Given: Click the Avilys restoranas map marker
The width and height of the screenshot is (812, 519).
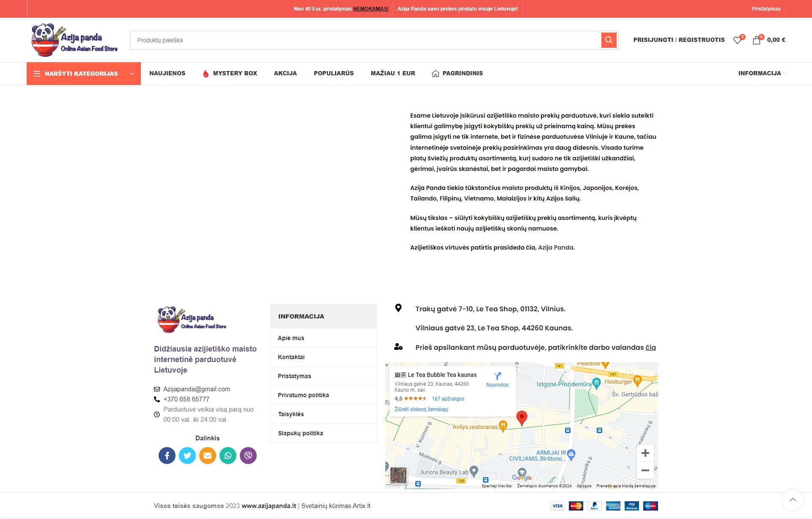Looking at the screenshot, I should (503, 426).
